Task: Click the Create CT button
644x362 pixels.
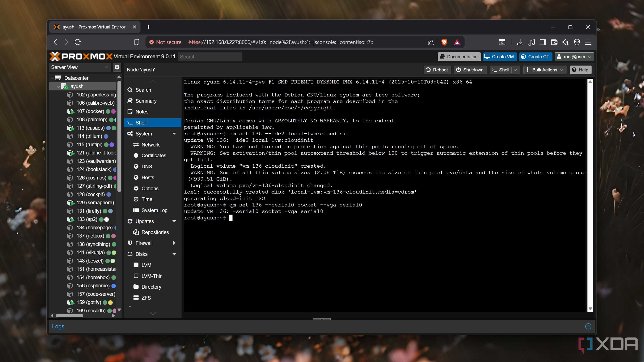Action: (535, 57)
